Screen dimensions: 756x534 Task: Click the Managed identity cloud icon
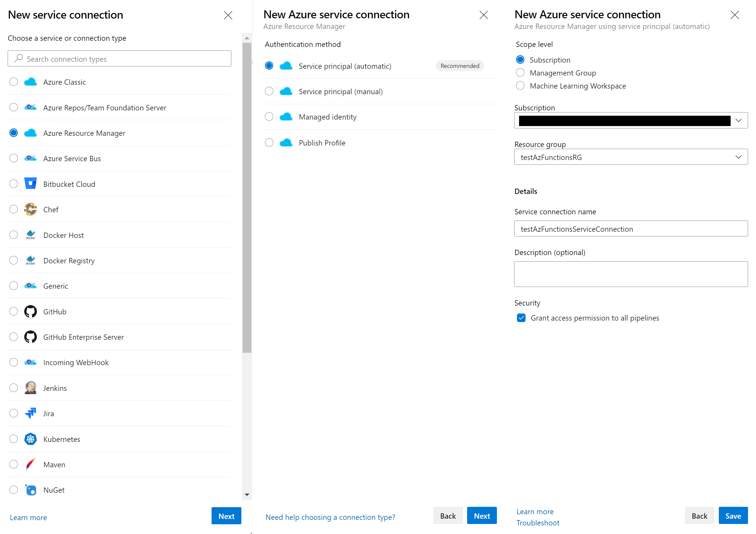coord(286,117)
